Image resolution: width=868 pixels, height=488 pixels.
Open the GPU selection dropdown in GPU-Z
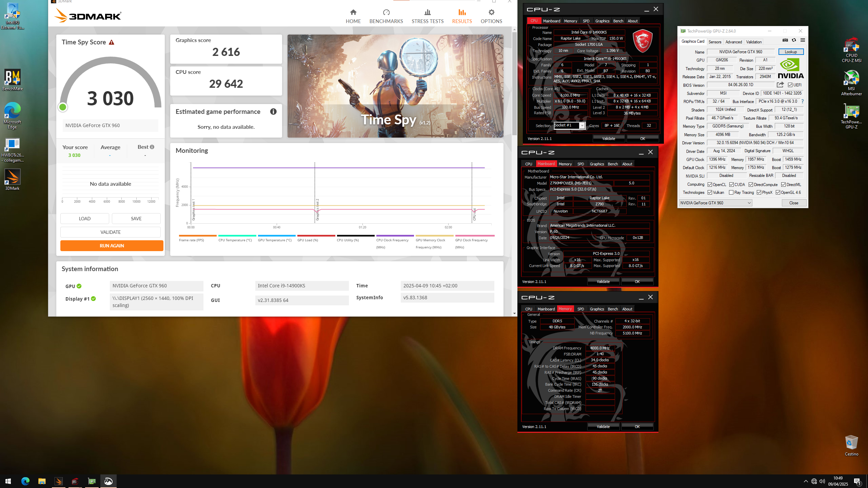tap(715, 203)
